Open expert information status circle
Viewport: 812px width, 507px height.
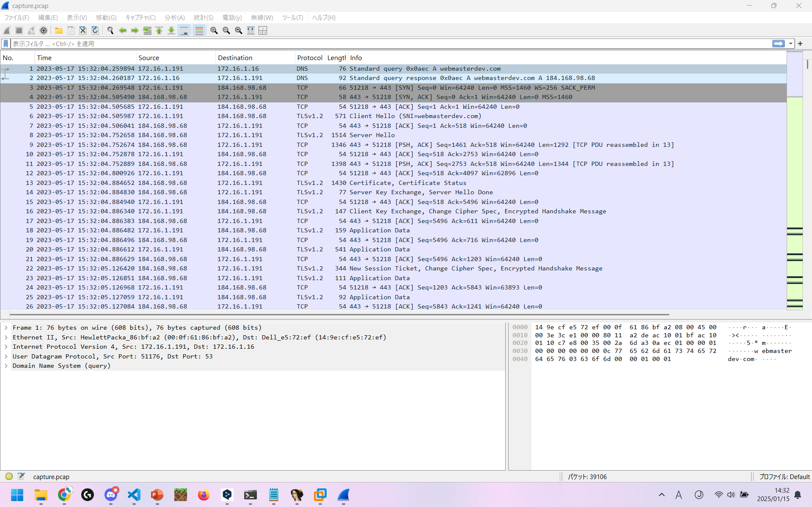pyautogui.click(x=9, y=476)
